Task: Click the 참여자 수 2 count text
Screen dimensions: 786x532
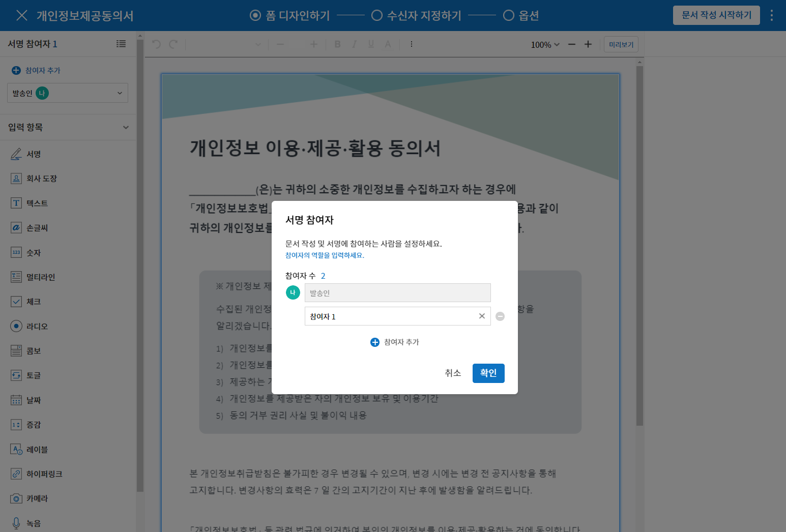Action: pyautogui.click(x=305, y=276)
